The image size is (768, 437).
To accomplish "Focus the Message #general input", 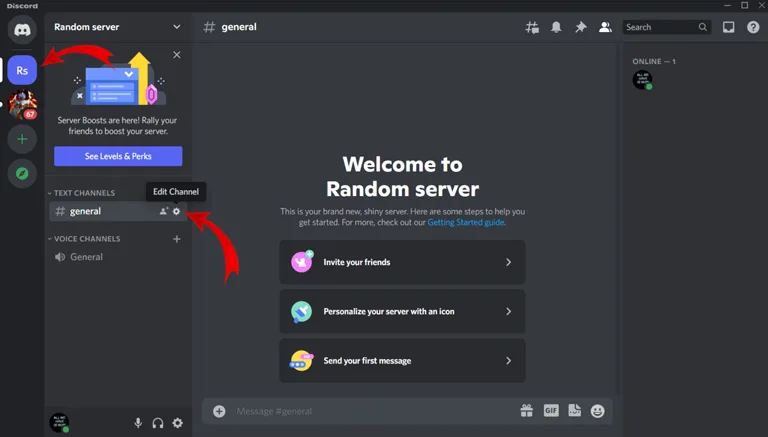I will [372, 411].
